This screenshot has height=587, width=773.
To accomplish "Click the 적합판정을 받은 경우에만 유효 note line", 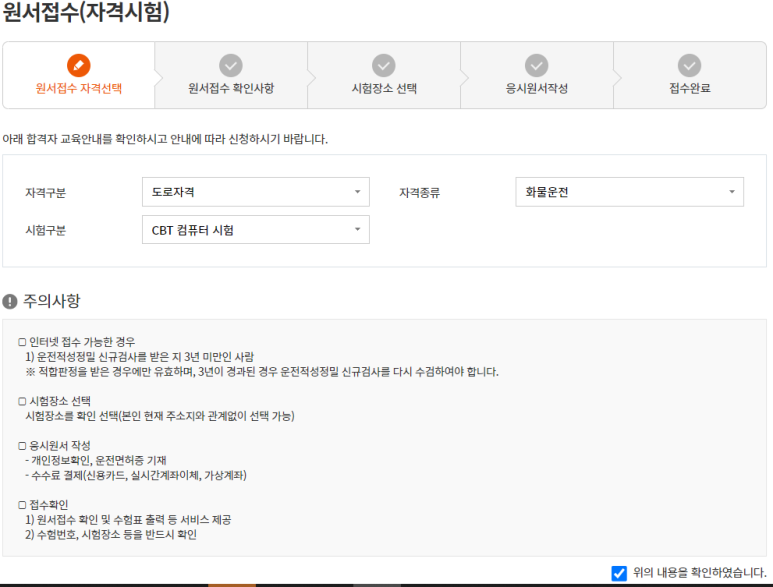I will pyautogui.click(x=262, y=372).
